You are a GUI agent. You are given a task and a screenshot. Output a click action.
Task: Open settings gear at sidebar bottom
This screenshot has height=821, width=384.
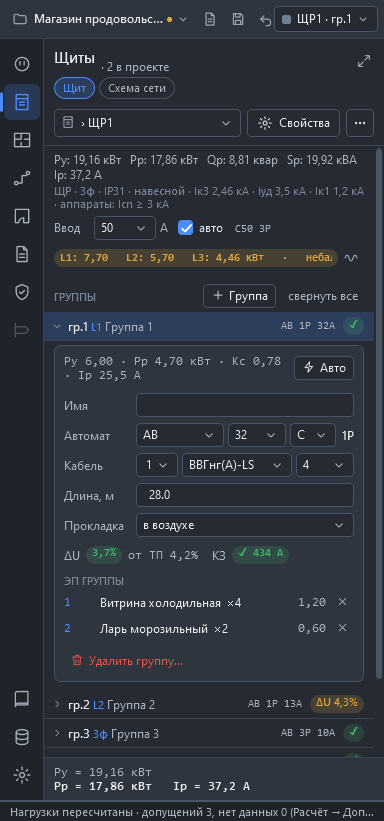click(x=21, y=775)
